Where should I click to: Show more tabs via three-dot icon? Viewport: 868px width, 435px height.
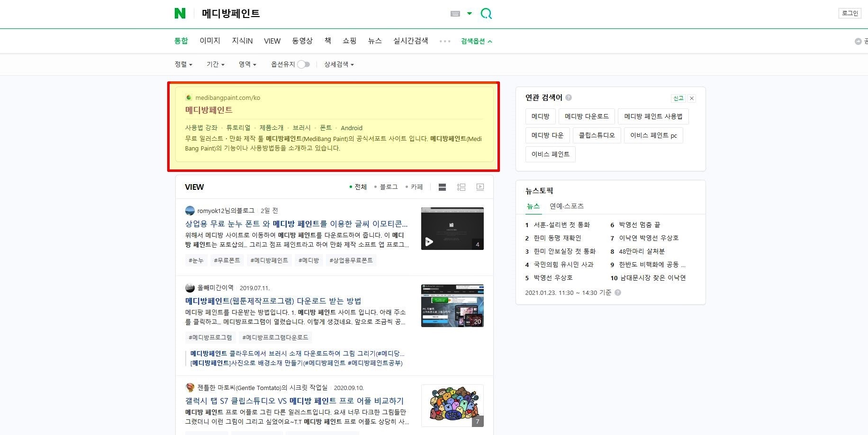[445, 41]
